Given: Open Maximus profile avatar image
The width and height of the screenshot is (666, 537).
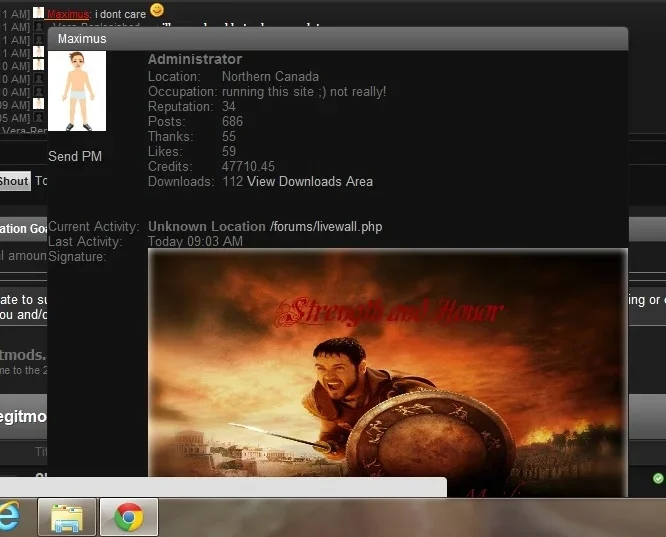Looking at the screenshot, I should pos(77,91).
